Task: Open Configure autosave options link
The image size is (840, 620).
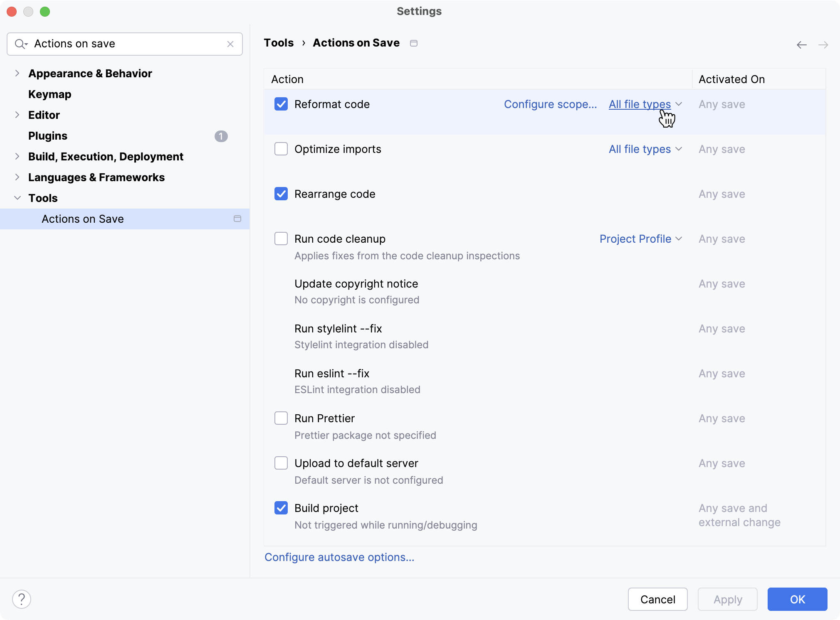Action: click(x=339, y=557)
